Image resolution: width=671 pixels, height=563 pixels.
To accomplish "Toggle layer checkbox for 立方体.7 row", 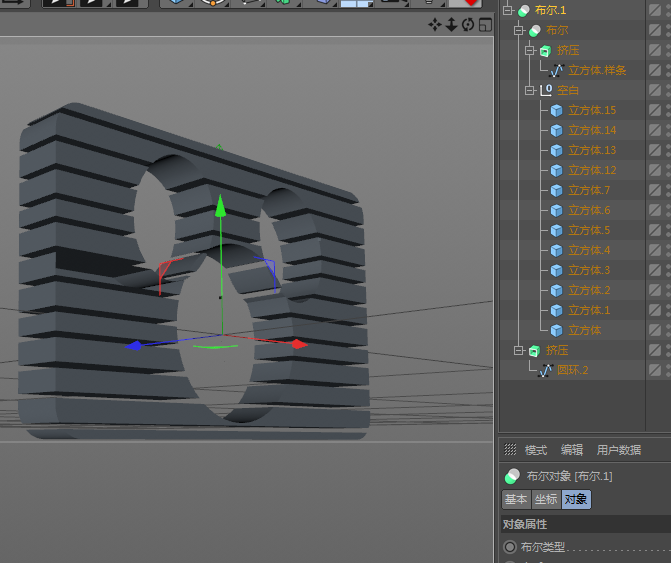I will (654, 190).
